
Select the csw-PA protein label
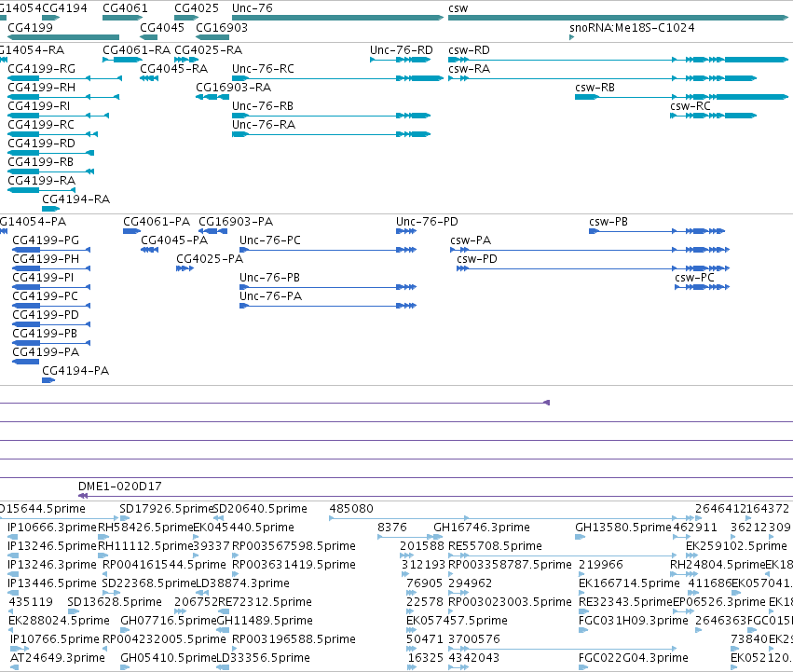click(471, 240)
